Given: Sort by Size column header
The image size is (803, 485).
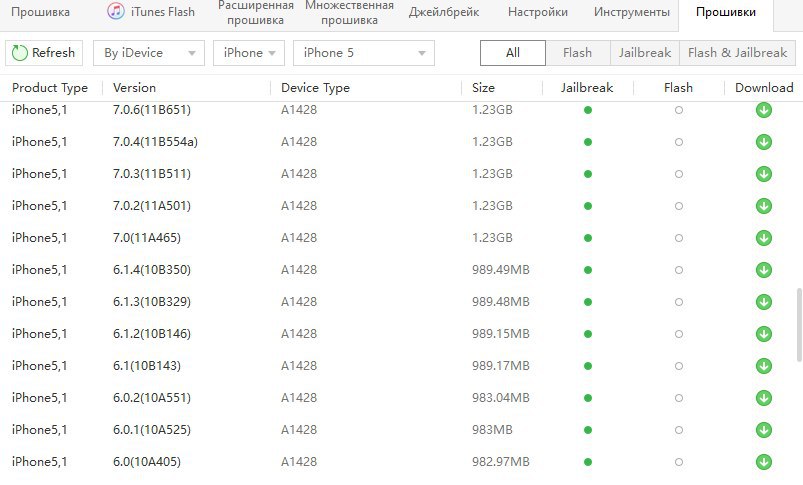Looking at the screenshot, I should 483,88.
